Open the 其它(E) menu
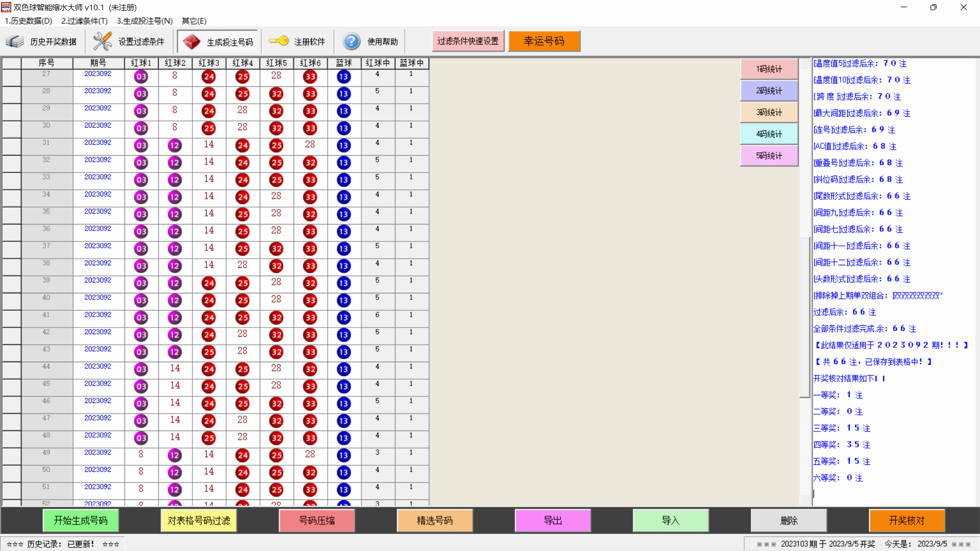The image size is (980, 551). click(194, 21)
